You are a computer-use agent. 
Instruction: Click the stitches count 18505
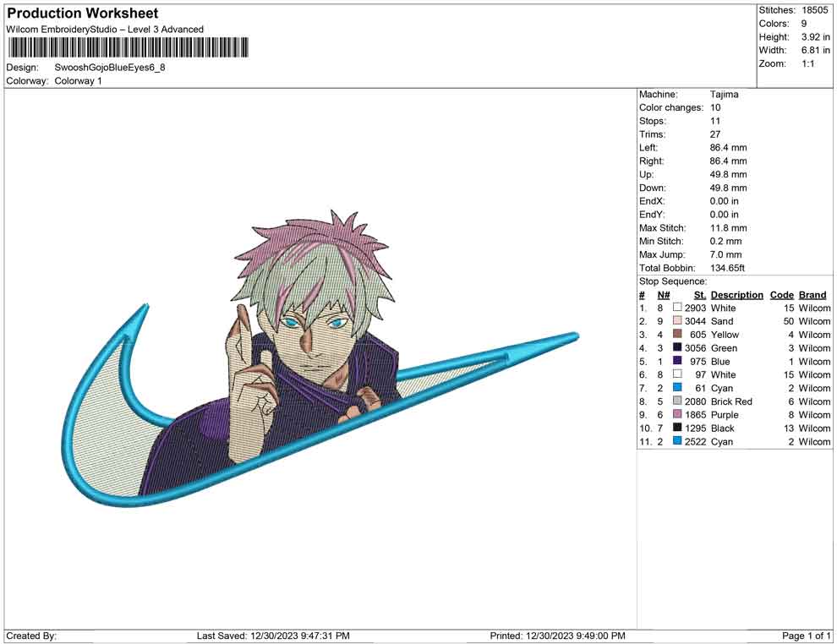[x=814, y=10]
